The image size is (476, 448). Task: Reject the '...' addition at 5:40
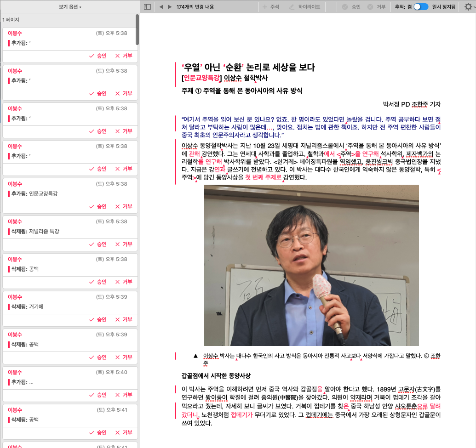(124, 395)
